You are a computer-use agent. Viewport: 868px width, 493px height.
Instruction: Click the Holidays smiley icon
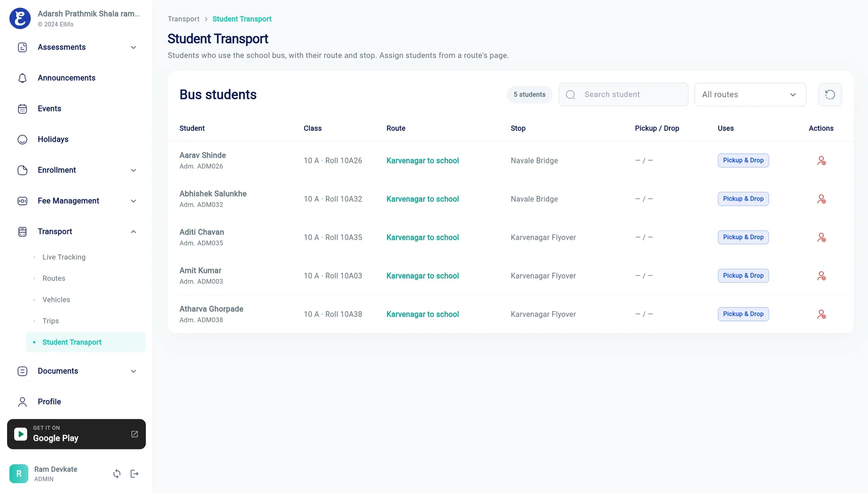click(22, 140)
